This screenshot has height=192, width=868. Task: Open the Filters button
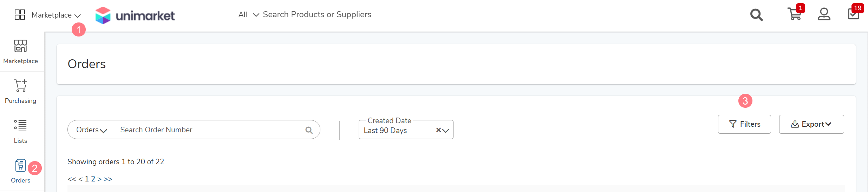(744, 124)
